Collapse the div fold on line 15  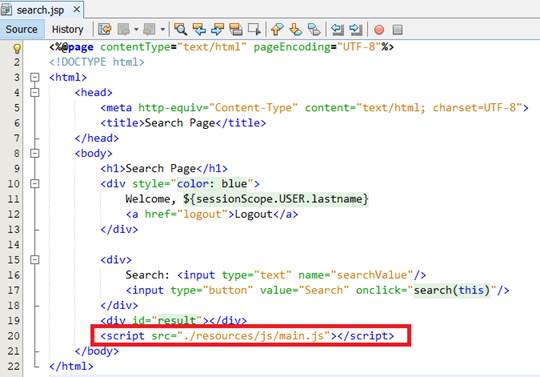(34, 260)
